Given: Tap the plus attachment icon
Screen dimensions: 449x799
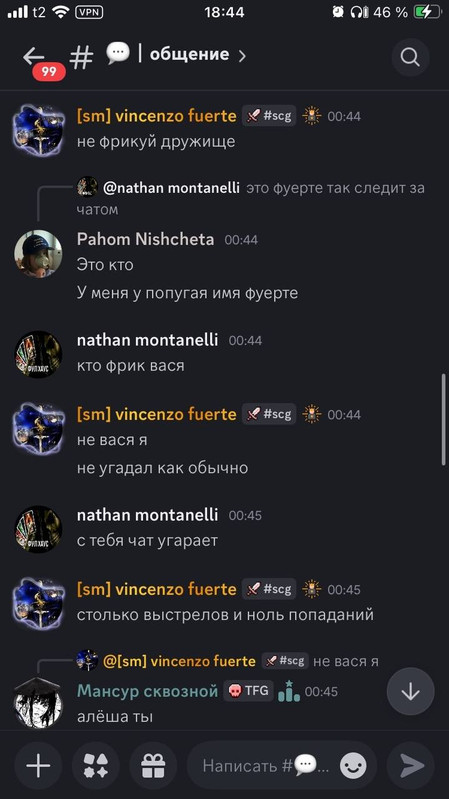Looking at the screenshot, I should point(38,765).
